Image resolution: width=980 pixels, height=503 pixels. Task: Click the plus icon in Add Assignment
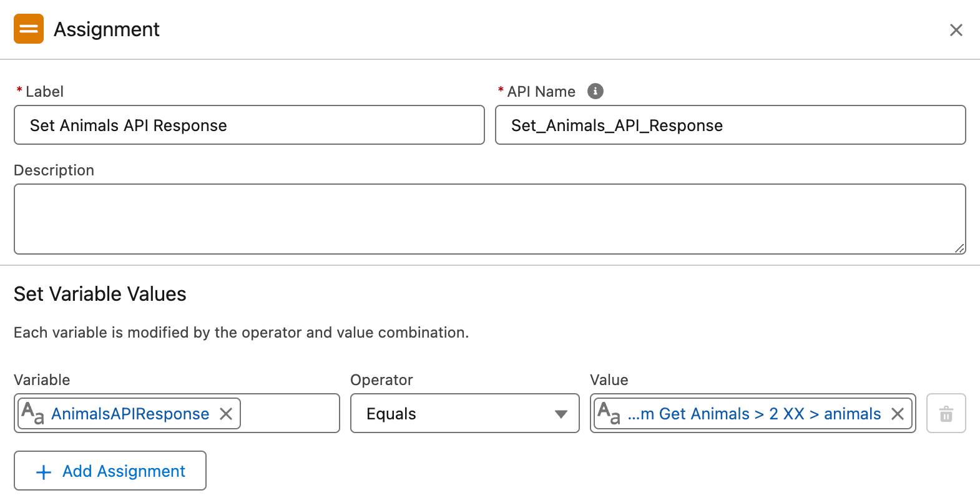tap(44, 472)
